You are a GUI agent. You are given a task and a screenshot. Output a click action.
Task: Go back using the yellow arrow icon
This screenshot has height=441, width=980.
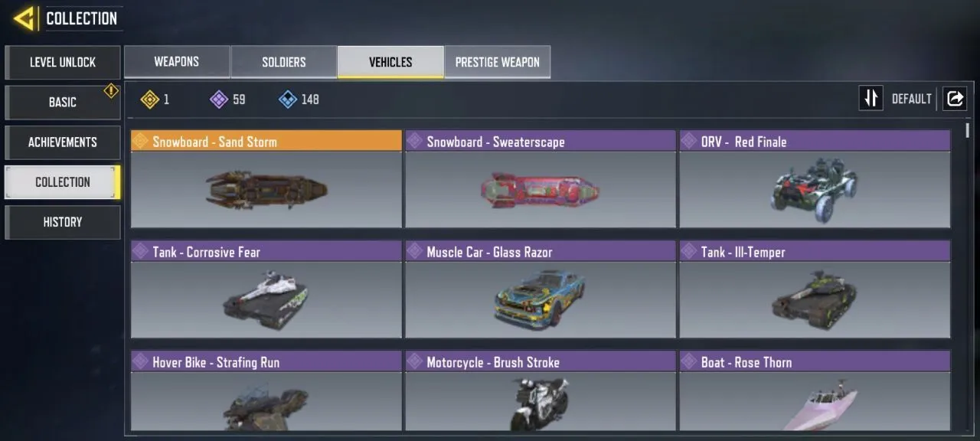coord(25,18)
